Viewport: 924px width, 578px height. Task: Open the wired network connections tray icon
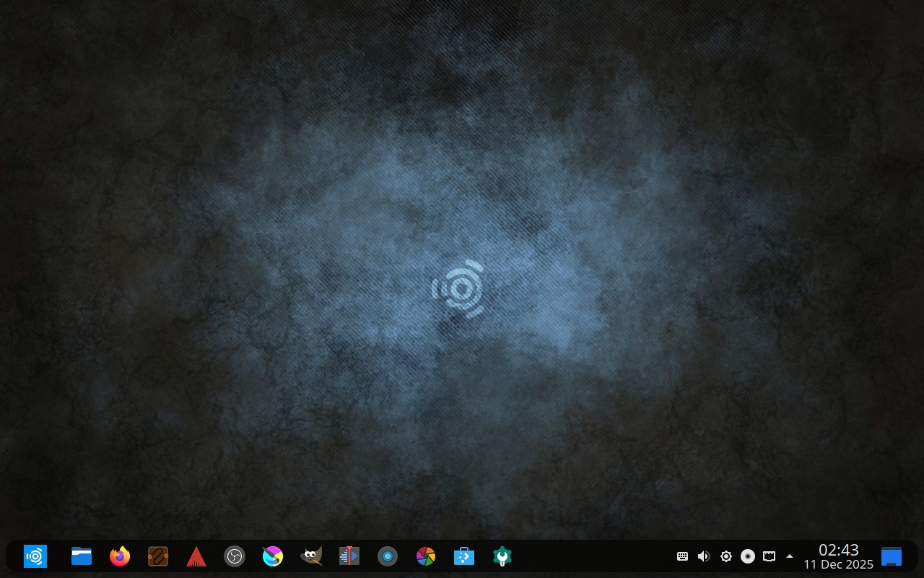770,556
